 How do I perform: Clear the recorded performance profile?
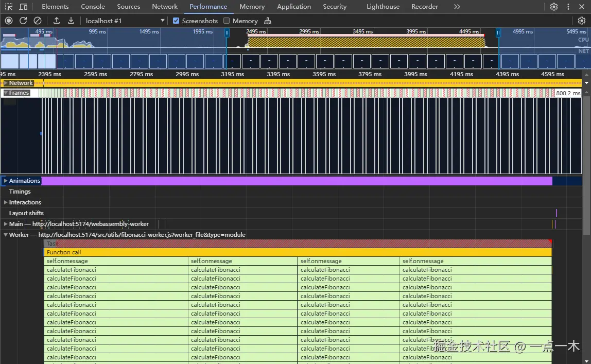38,21
